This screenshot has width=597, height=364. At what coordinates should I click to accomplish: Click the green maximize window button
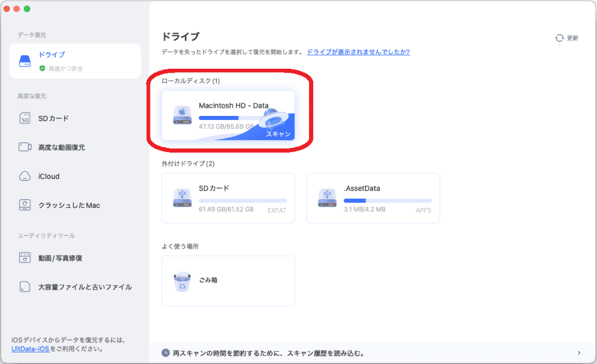click(x=27, y=9)
